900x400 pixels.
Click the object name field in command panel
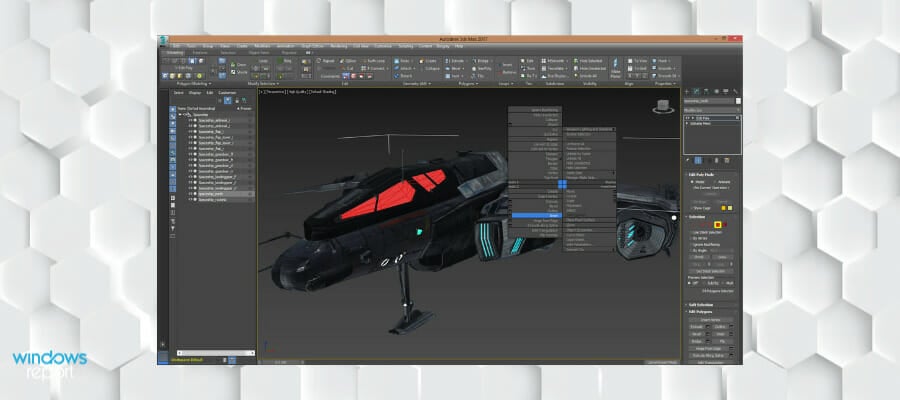tap(709, 101)
